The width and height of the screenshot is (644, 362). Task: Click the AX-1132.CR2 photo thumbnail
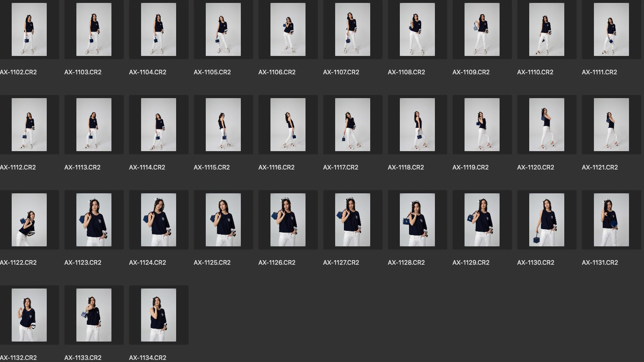click(29, 315)
